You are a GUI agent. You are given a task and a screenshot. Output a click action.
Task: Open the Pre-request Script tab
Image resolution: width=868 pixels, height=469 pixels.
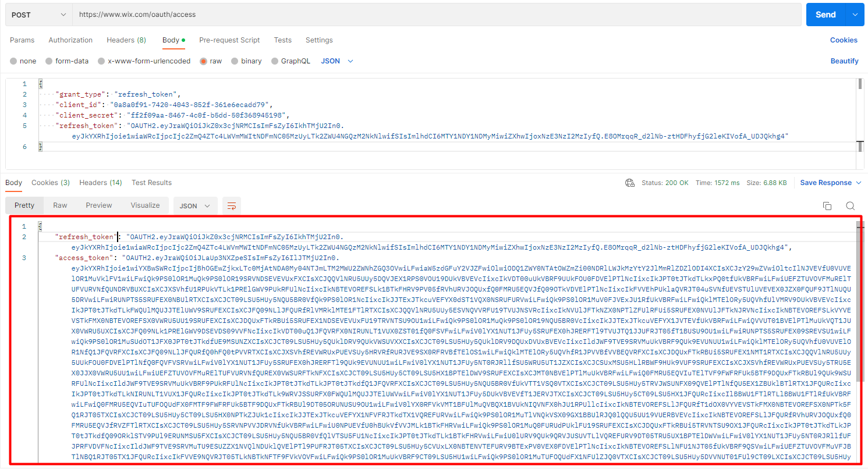tap(229, 40)
